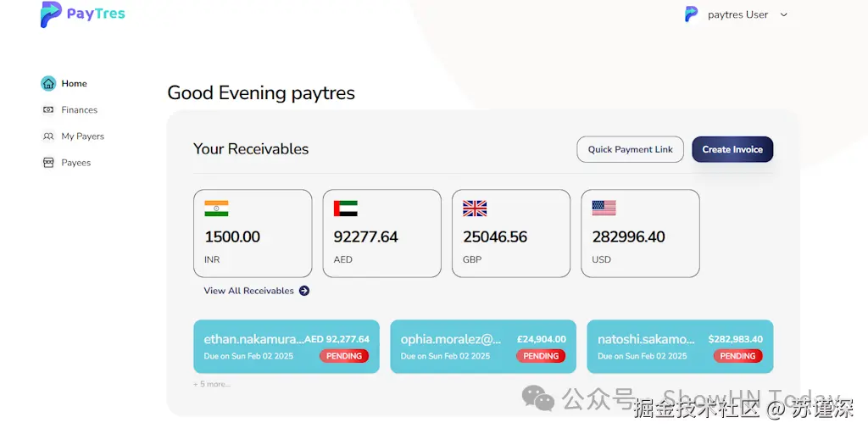Click the PayTres logo icon
Screen dimensions: 868x434
coord(51,14)
